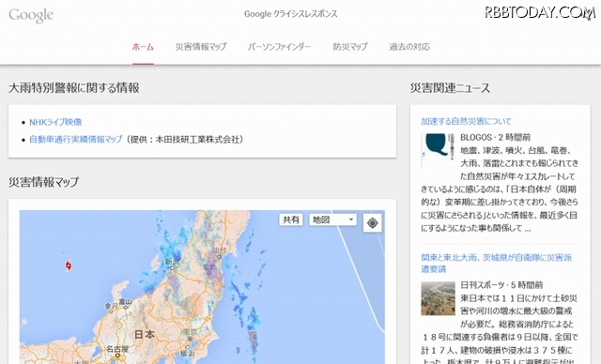The height and width of the screenshot is (364, 601).
Task: Click the RBBTODAY.COM watermark logo
Action: pyautogui.click(x=540, y=12)
